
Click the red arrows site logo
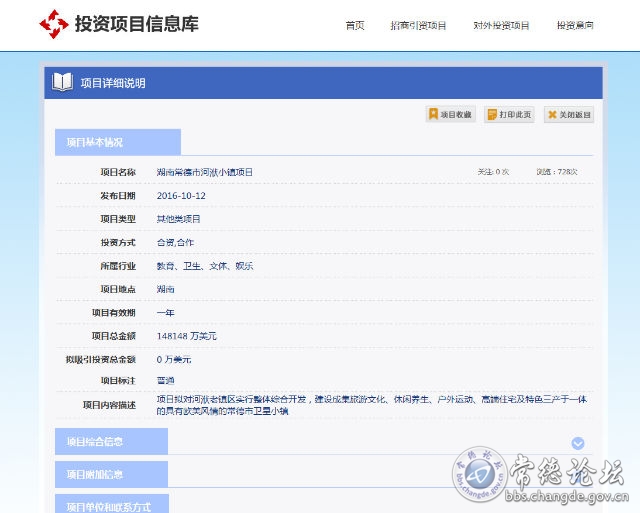pyautogui.click(x=54, y=24)
